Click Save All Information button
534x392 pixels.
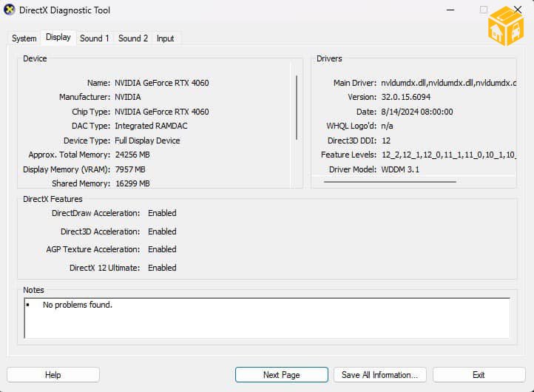click(380, 375)
